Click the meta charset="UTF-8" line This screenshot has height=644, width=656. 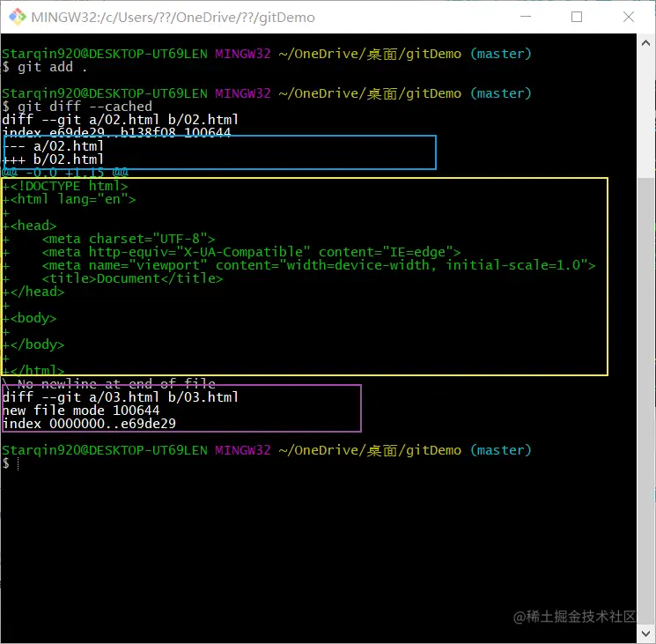(109, 239)
